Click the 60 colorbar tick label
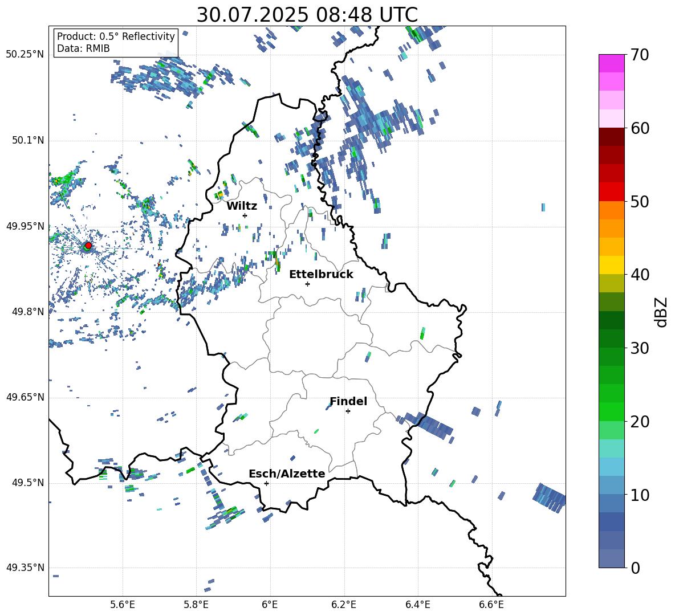 coord(640,128)
